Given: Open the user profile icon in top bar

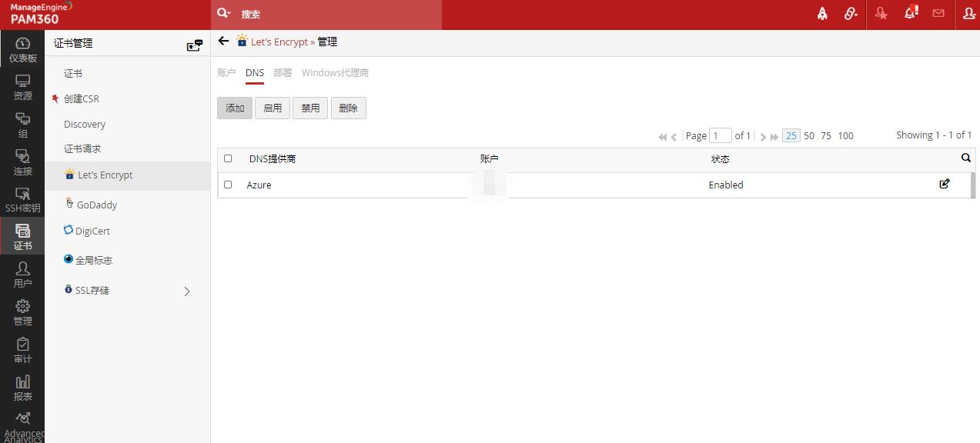Looking at the screenshot, I should click(969, 14).
